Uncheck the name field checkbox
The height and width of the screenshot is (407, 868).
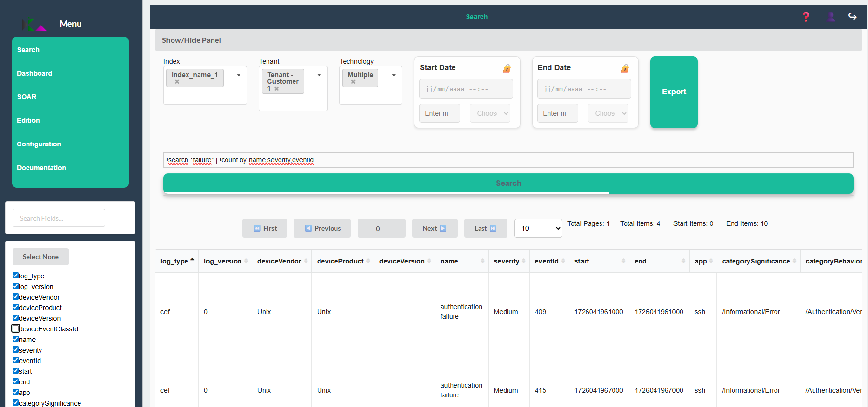(15, 339)
